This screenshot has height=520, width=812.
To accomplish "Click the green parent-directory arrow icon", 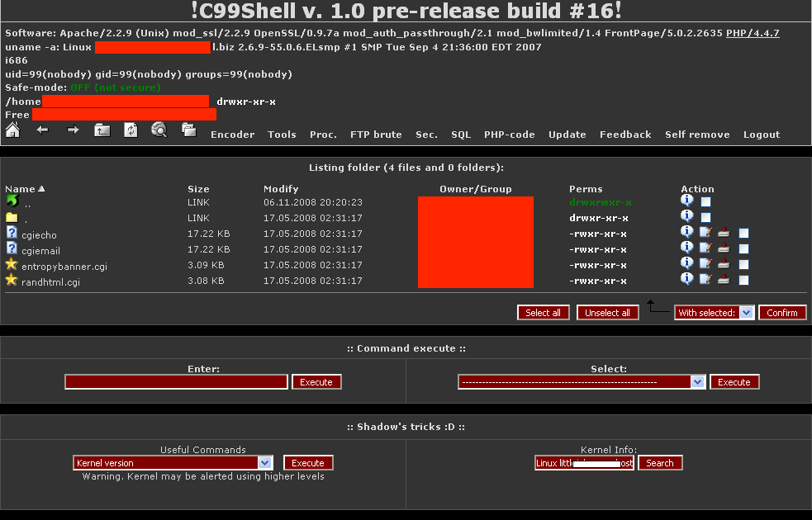I will 12,201.
